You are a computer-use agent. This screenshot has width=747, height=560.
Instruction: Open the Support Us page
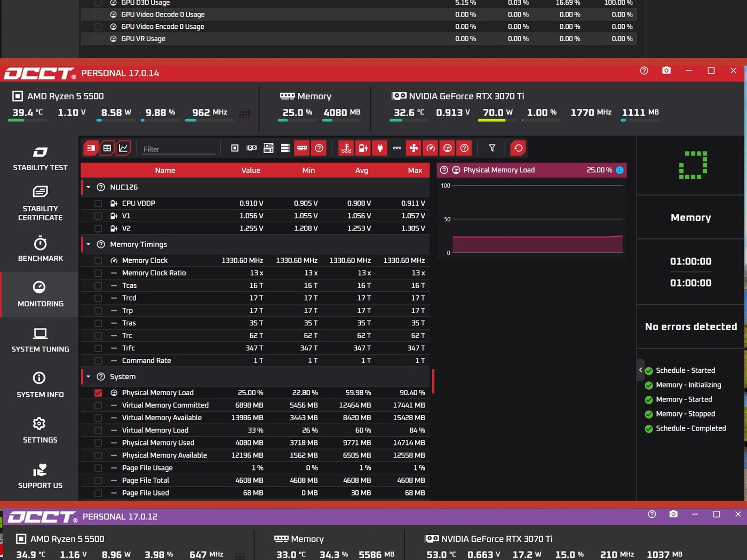(40, 476)
